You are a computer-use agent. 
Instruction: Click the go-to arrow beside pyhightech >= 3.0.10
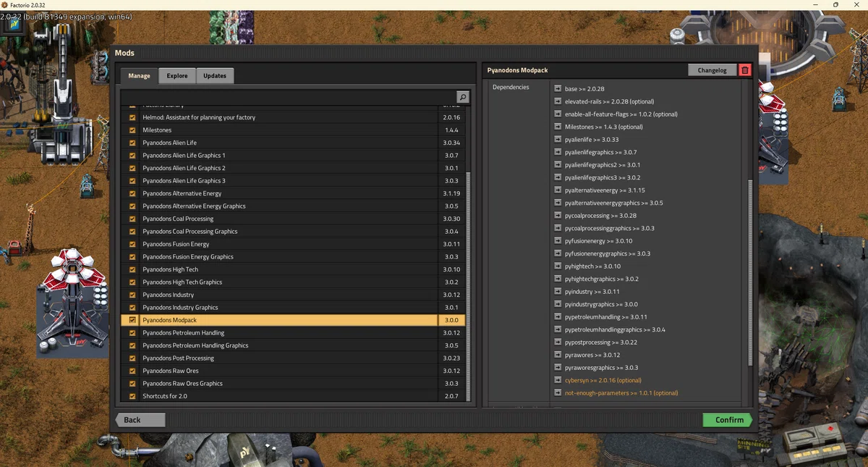tap(558, 266)
